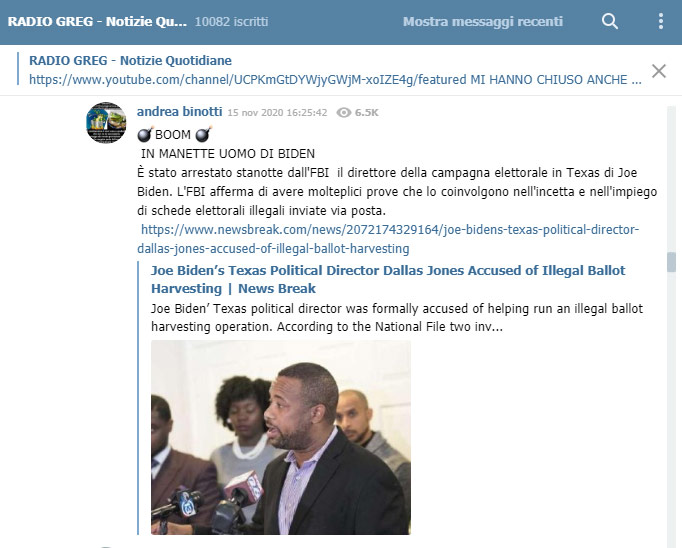The height and width of the screenshot is (548, 682).
Task: Click Mostra messaggi recenti
Action: [x=483, y=21]
